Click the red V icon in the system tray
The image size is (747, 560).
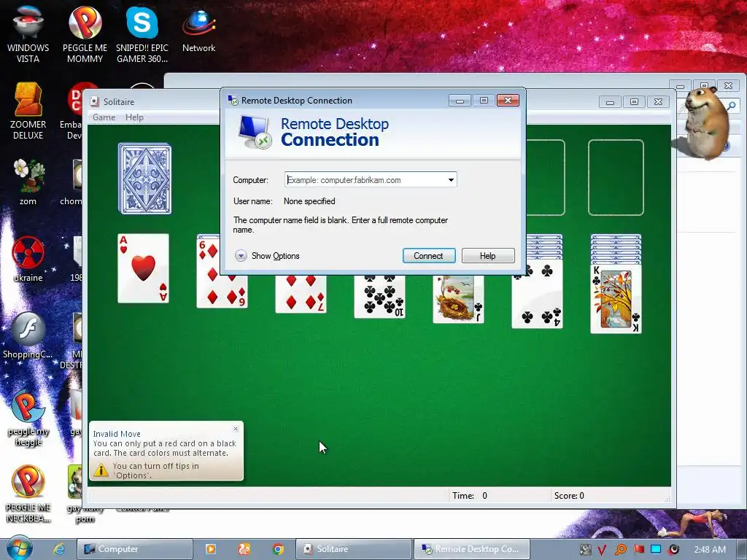click(602, 550)
